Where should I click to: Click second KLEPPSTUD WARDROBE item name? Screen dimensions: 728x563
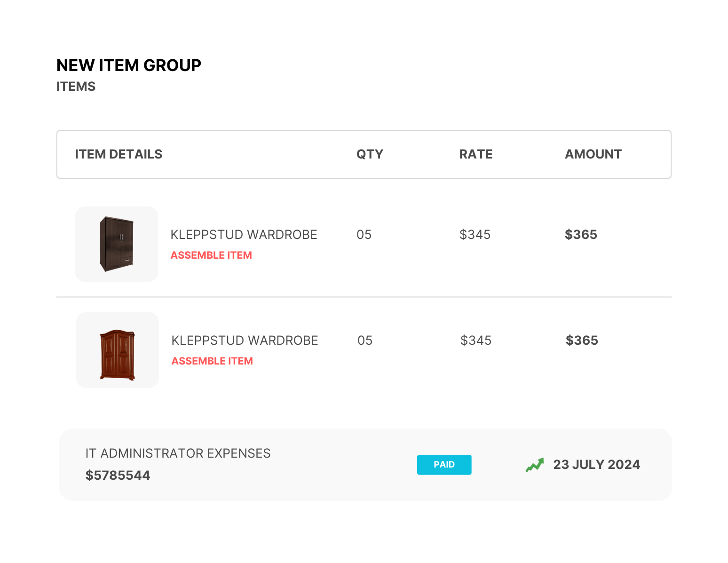[x=245, y=341]
